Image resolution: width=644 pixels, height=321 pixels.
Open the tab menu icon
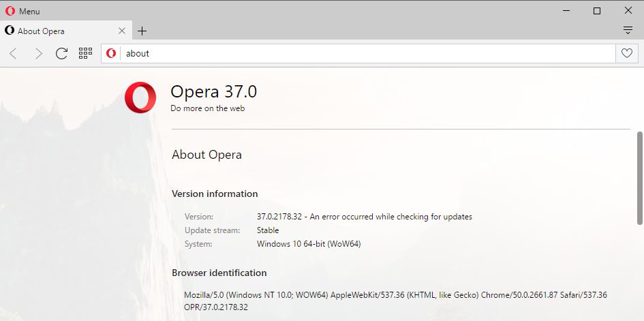point(628,31)
